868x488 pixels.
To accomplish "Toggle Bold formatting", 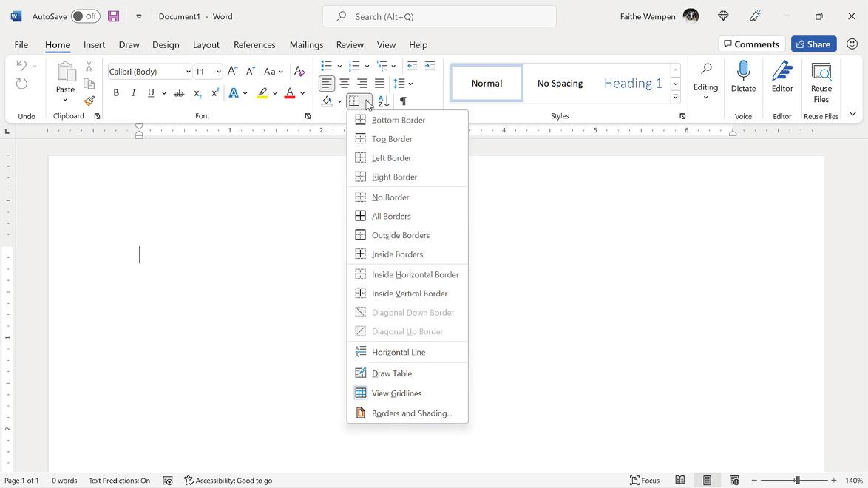I will [115, 93].
